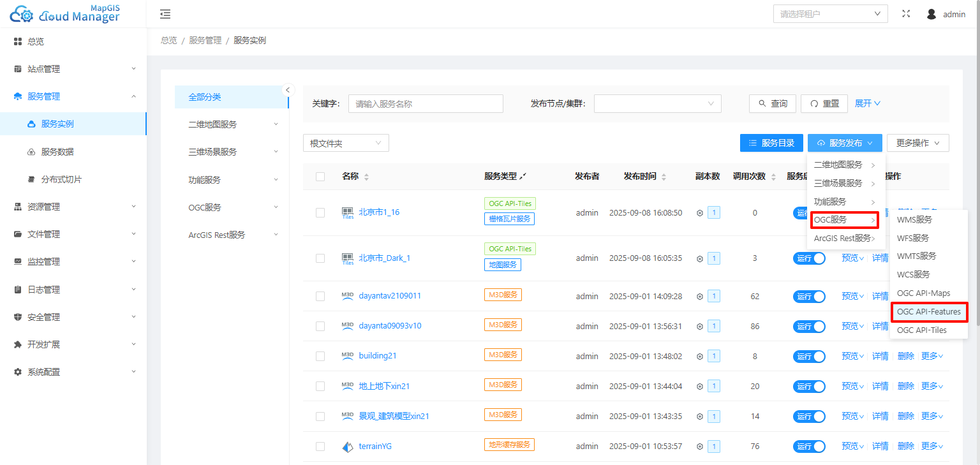The width and height of the screenshot is (980, 465).
Task: Click the terrain icon beside terrainYG
Action: pyautogui.click(x=348, y=447)
